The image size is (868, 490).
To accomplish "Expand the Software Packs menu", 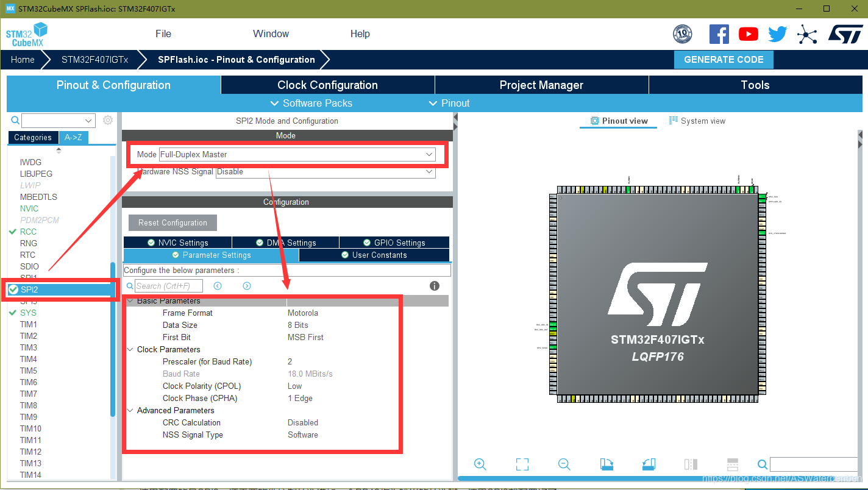I will pos(311,103).
